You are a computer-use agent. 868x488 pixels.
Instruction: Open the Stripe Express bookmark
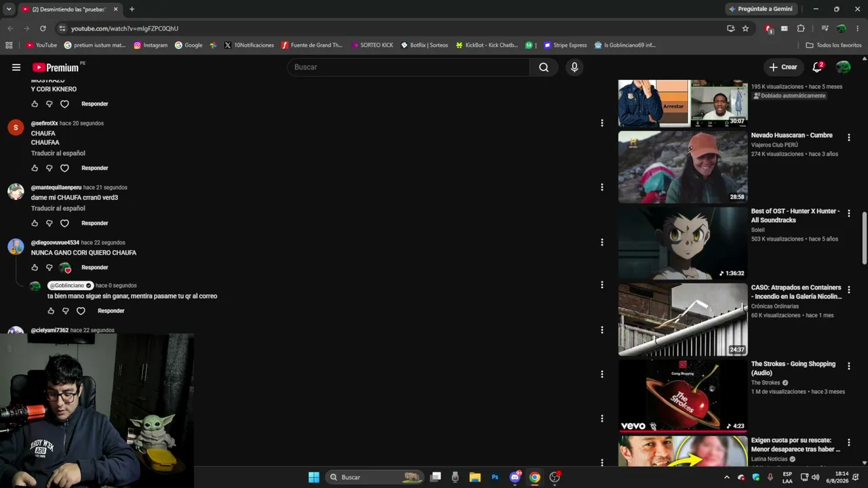tap(566, 45)
